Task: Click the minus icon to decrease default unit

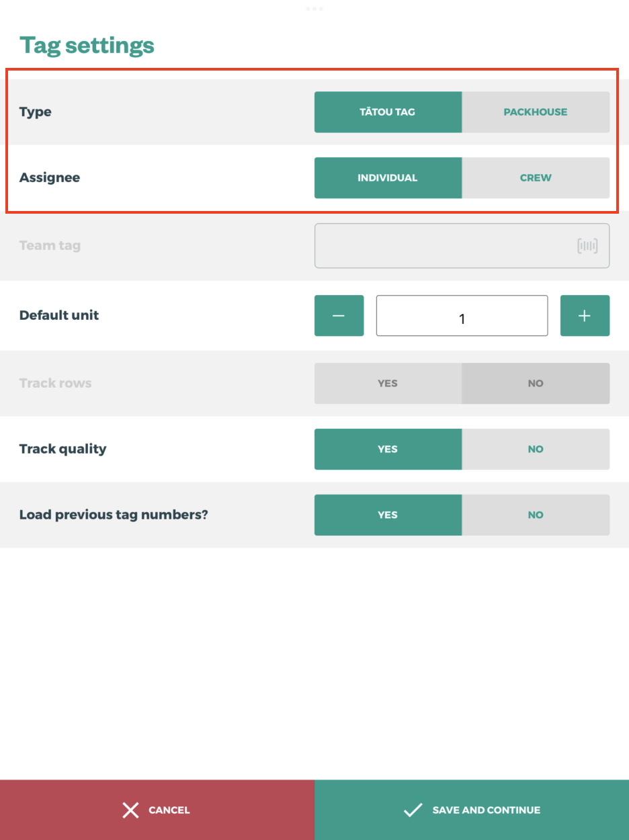Action: 339,315
